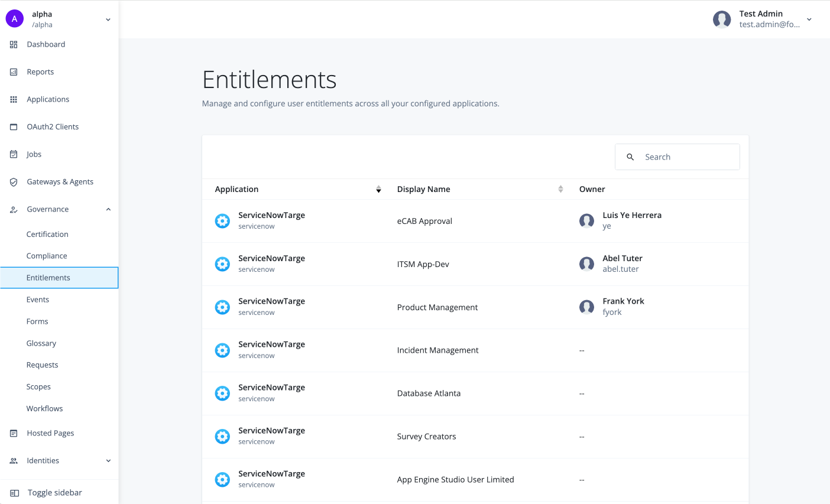Click the Applications grid icon
The image size is (830, 504).
13,99
